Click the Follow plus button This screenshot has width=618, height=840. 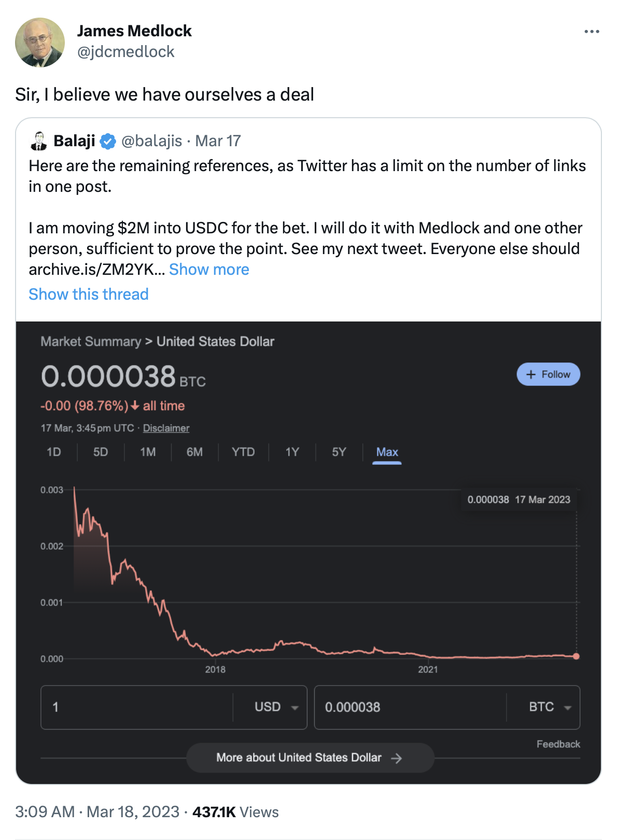pyautogui.click(x=548, y=374)
